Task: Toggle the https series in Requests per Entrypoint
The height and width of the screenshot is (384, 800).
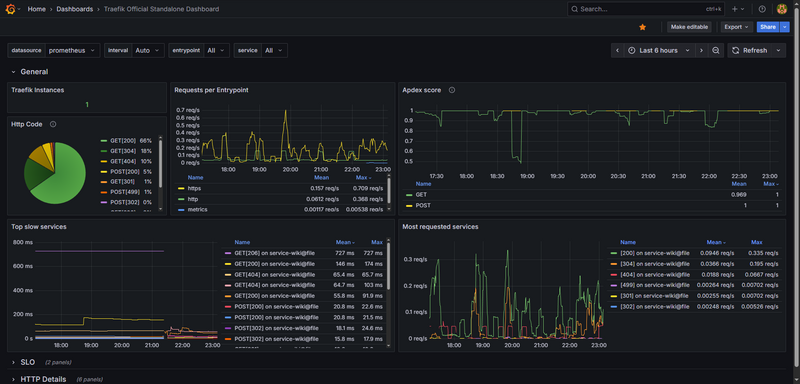Action: pyautogui.click(x=195, y=188)
